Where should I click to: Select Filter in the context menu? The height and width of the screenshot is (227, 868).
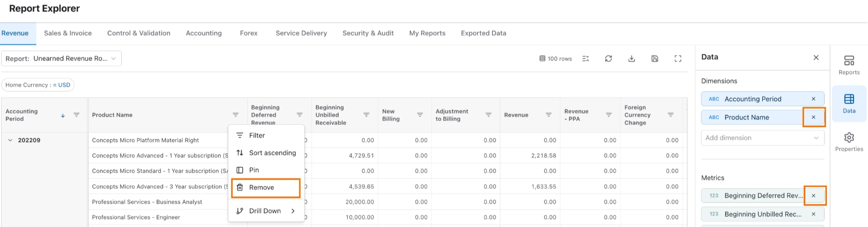click(266, 135)
